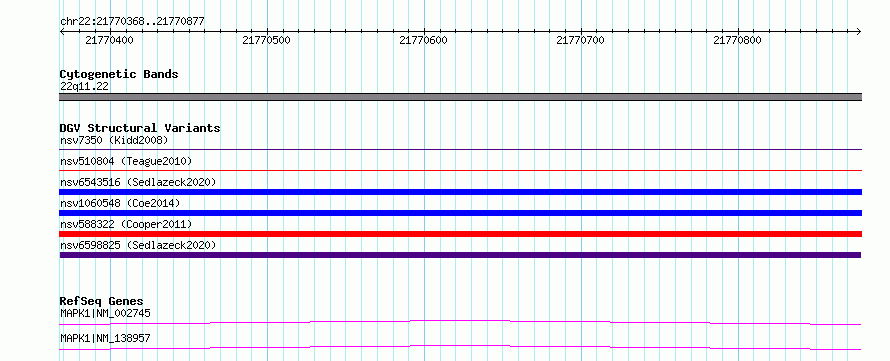Open variant nsv588322 (Cooper2011) label

click(126, 225)
